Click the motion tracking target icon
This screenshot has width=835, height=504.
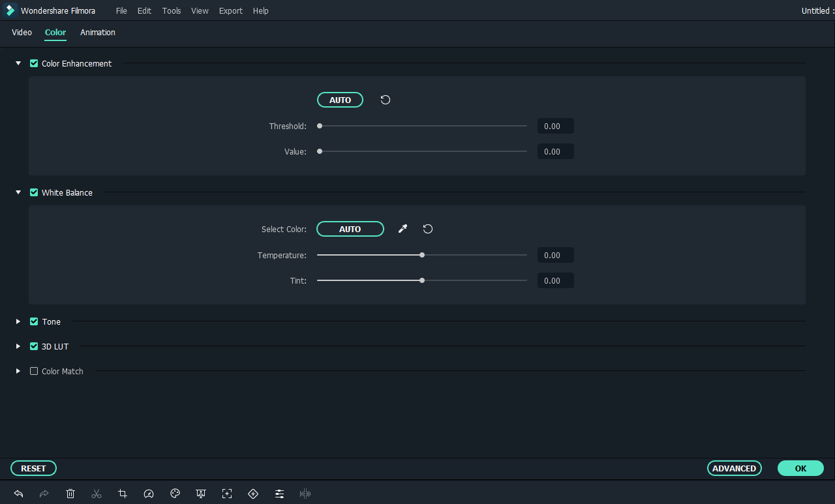(227, 494)
